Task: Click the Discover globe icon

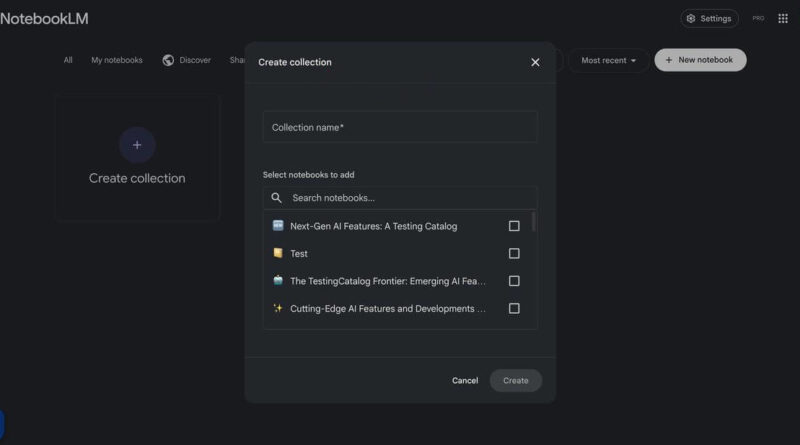Action: pyautogui.click(x=168, y=60)
